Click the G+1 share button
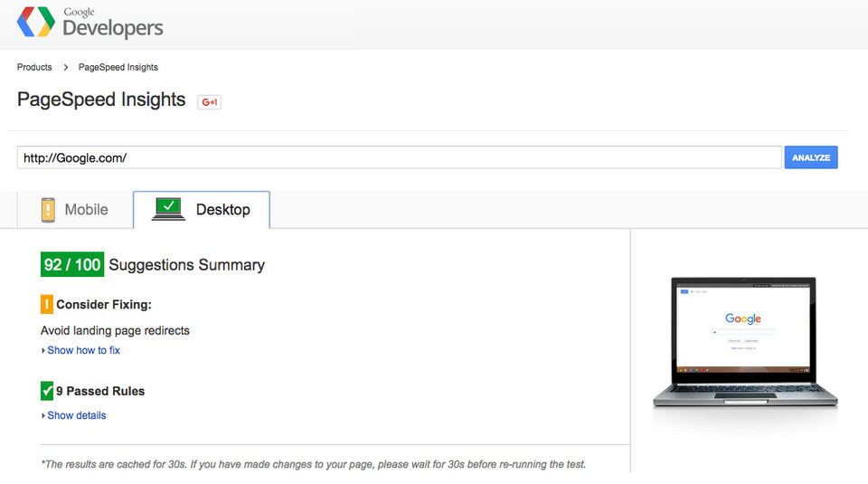Screen dimensions: 868x484 coord(209,102)
